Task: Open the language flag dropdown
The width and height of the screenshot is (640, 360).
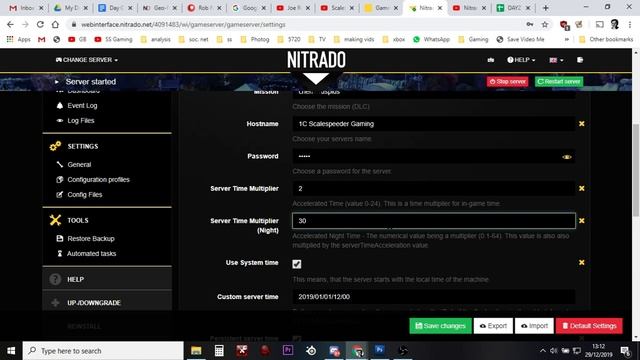Action: (556, 60)
